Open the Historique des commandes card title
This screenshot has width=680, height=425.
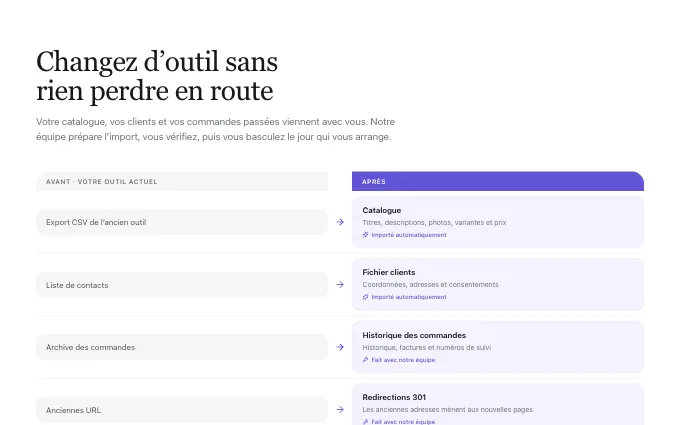coord(414,335)
